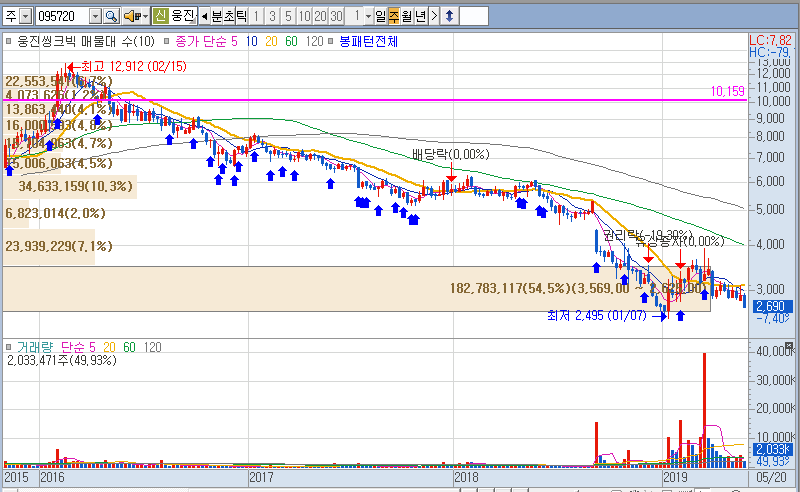Viewport: 800px width, 492px height.
Task: Click red arrow marker under 배당락(0.00%)
Action: [x=451, y=172]
